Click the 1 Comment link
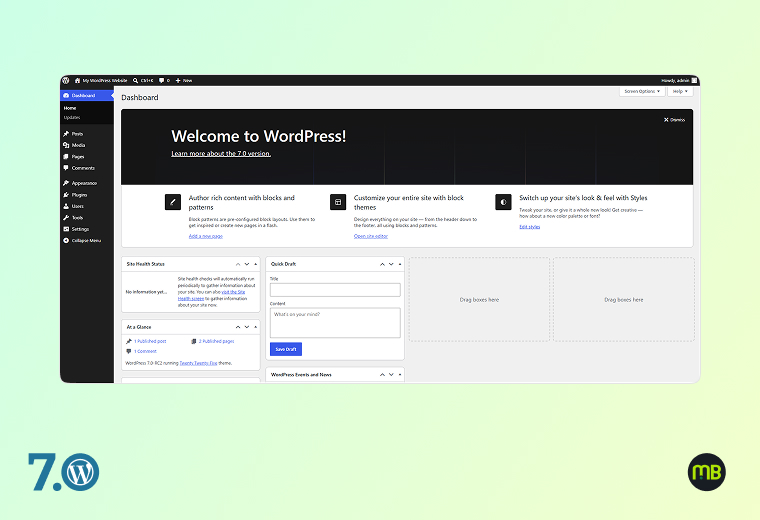 coord(145,351)
